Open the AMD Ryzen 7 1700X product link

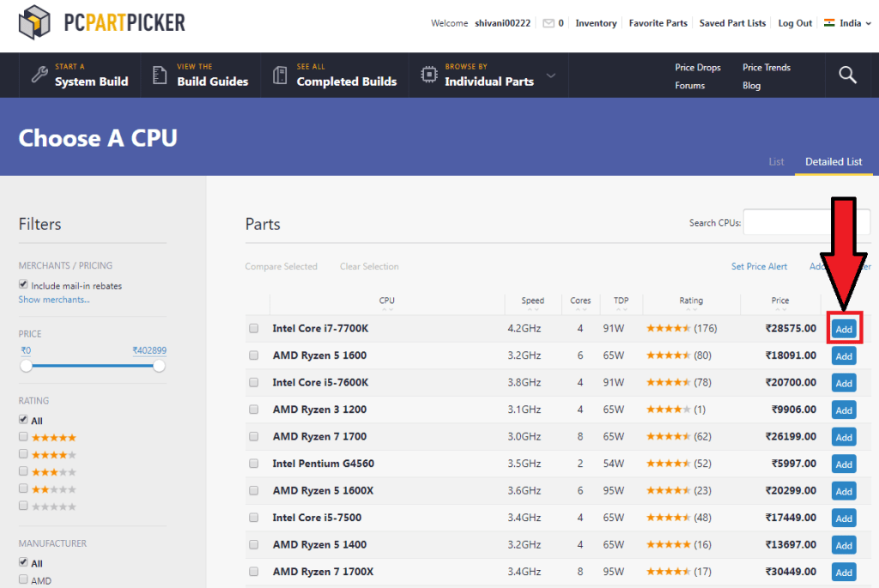323,572
